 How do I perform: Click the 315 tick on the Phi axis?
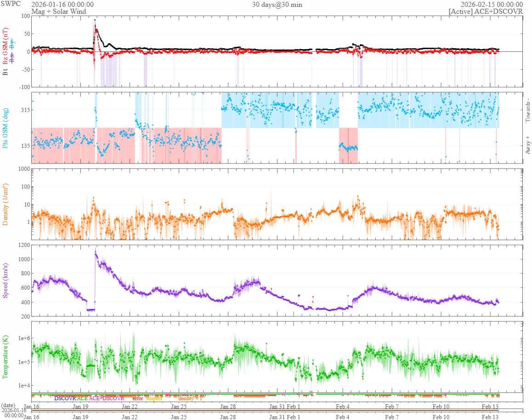[26, 110]
